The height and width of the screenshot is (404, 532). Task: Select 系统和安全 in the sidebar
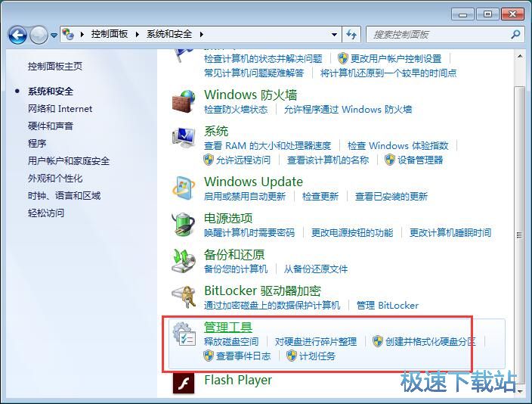pyautogui.click(x=51, y=92)
